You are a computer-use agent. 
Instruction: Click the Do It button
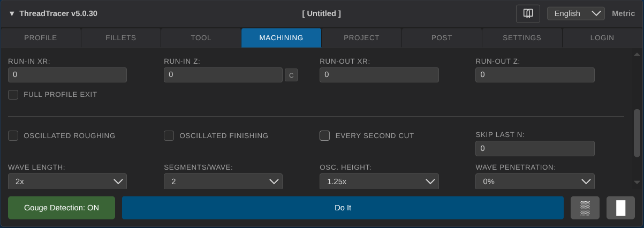(x=343, y=208)
